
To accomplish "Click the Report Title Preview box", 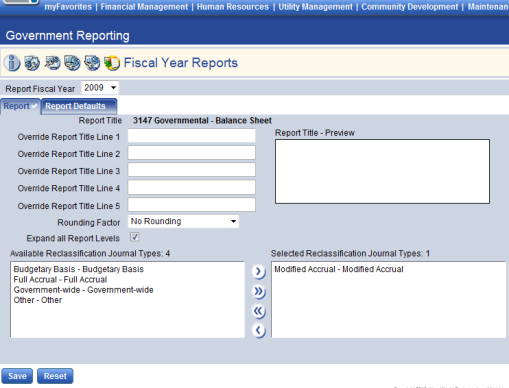I will coord(382,171).
